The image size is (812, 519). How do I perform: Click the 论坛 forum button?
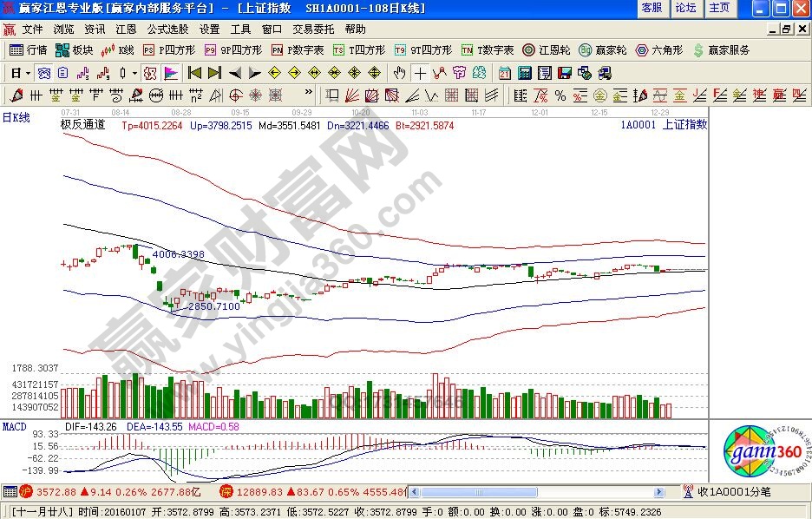click(x=685, y=8)
